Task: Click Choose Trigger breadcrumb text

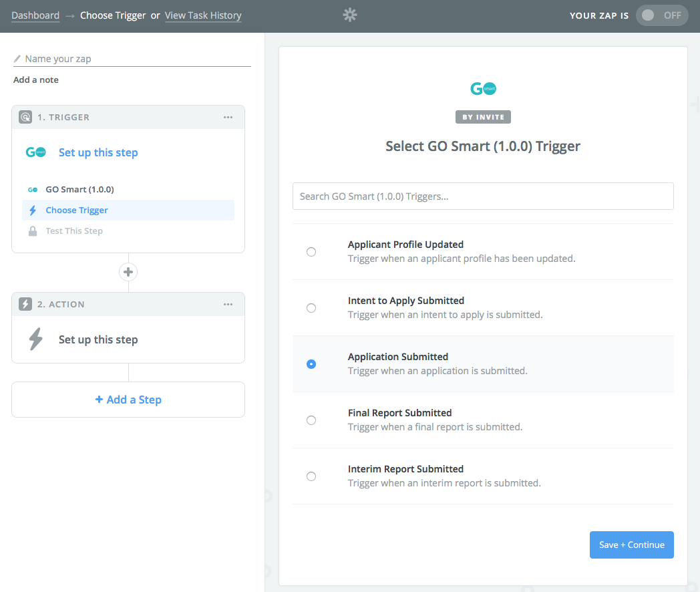Action: [x=113, y=15]
